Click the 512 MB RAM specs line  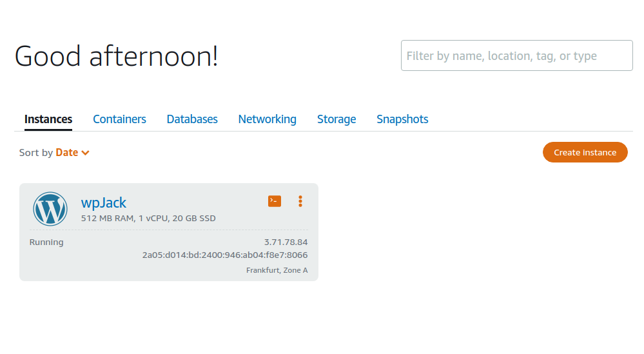pos(148,218)
